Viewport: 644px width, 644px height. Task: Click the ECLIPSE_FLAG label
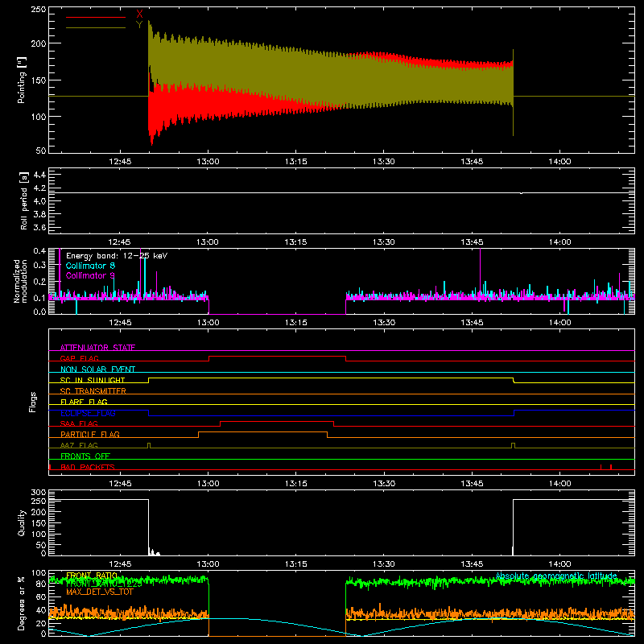click(x=88, y=413)
